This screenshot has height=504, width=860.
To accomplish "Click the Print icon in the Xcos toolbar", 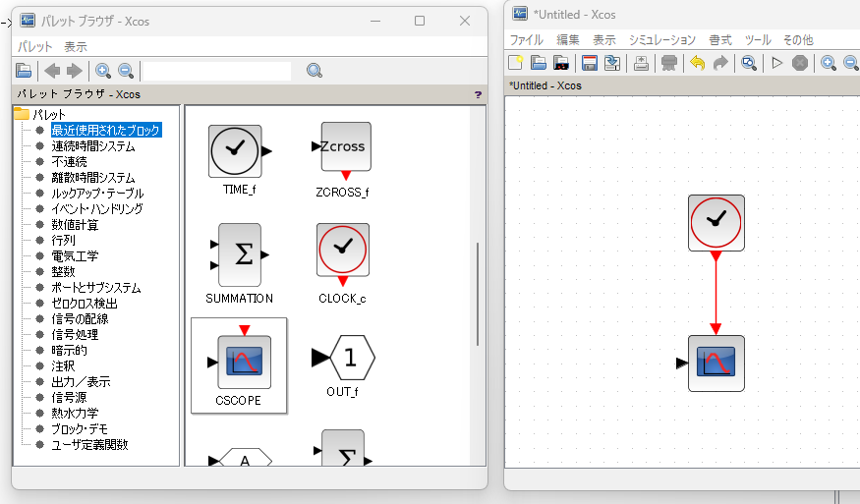I will [640, 63].
